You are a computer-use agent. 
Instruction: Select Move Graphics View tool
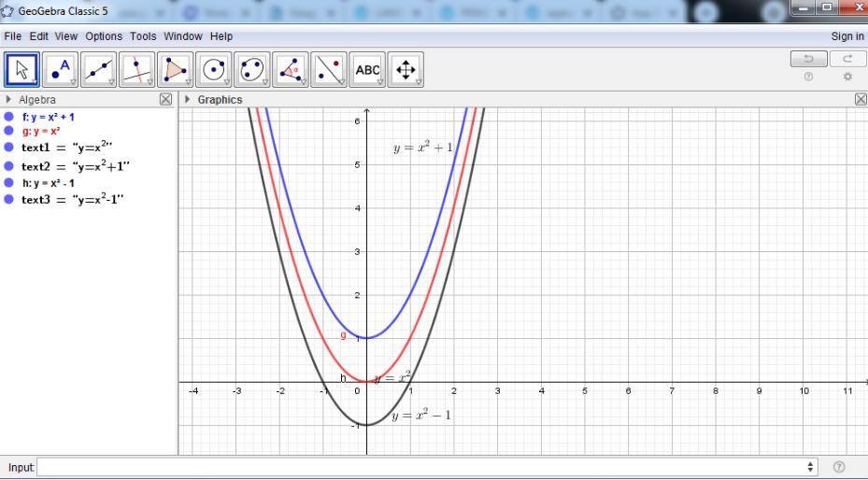click(x=406, y=69)
